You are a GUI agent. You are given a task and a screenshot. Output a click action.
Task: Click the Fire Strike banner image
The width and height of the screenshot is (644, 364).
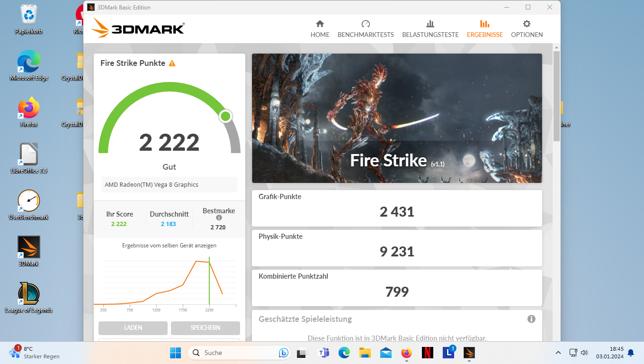(x=397, y=118)
